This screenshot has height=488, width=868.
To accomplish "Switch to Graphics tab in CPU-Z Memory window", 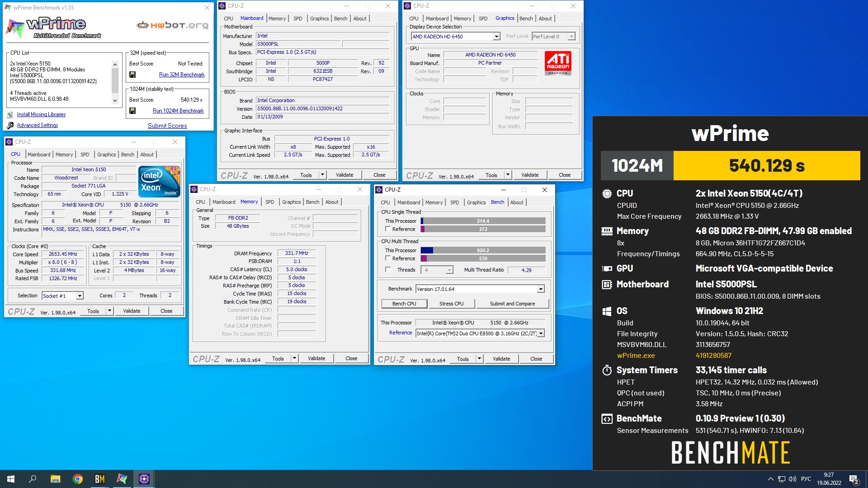I will tap(291, 202).
